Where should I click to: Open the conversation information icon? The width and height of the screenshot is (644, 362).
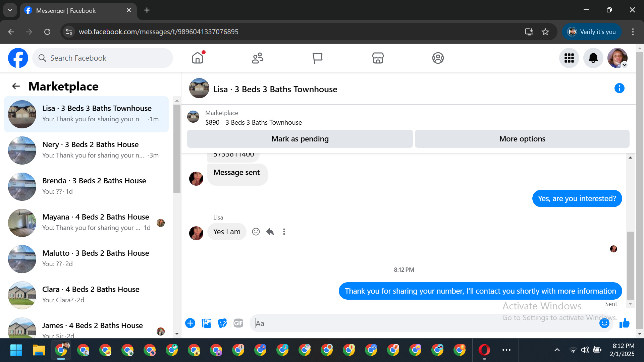point(619,88)
